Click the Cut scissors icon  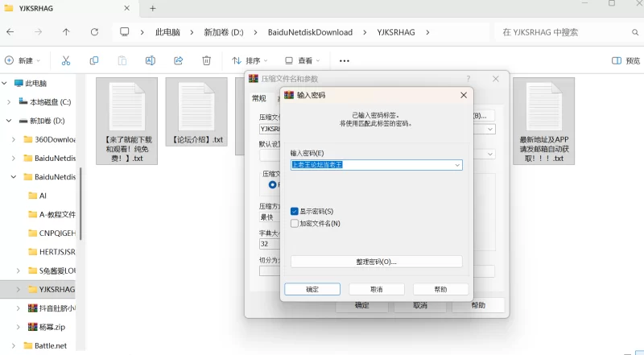pyautogui.click(x=66, y=61)
